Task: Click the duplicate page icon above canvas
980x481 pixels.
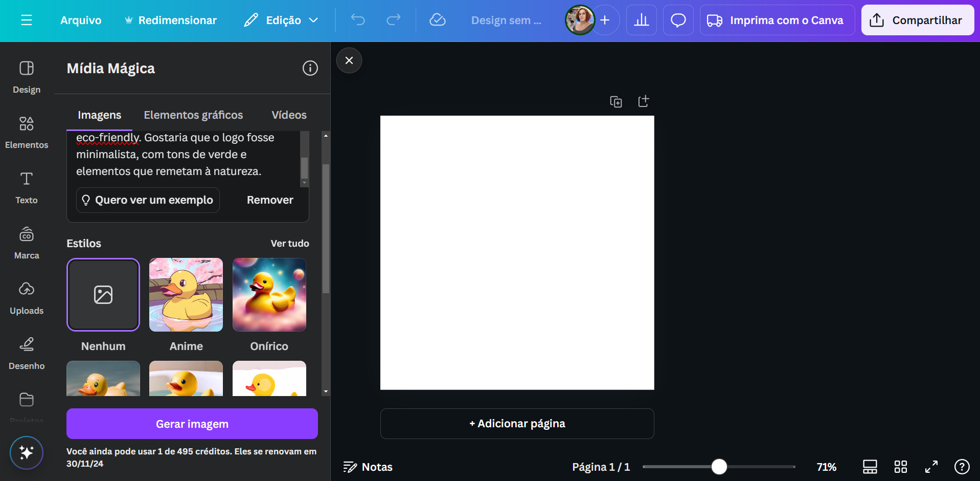Action: (616, 102)
